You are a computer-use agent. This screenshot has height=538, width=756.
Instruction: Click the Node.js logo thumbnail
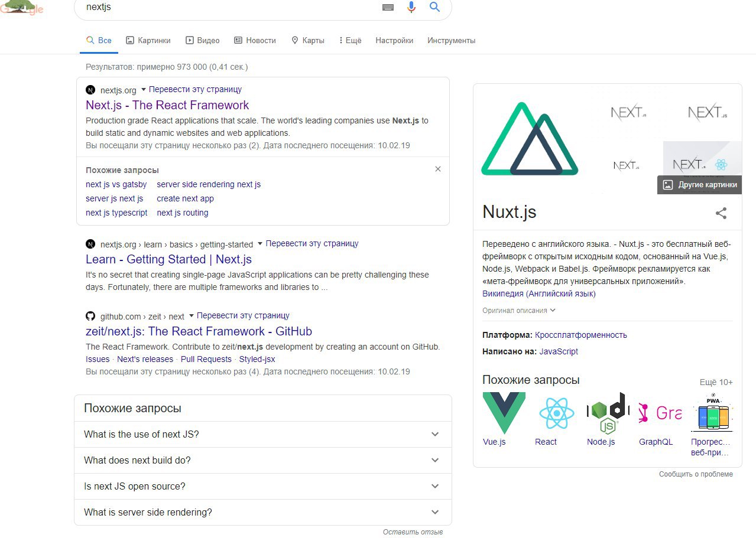point(608,413)
